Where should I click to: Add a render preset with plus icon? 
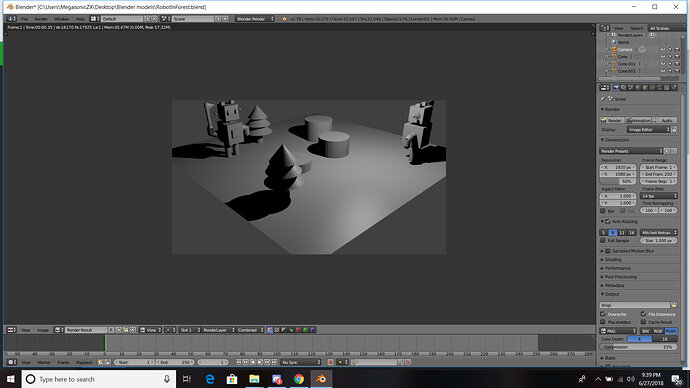point(667,151)
